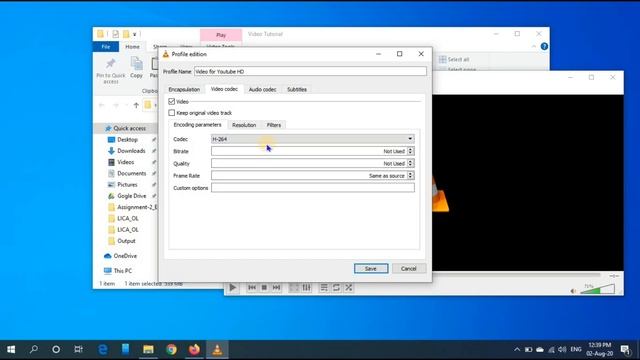Image resolution: width=640 pixels, height=360 pixels.
Task: Stop playback in VLC
Action: 264,288
